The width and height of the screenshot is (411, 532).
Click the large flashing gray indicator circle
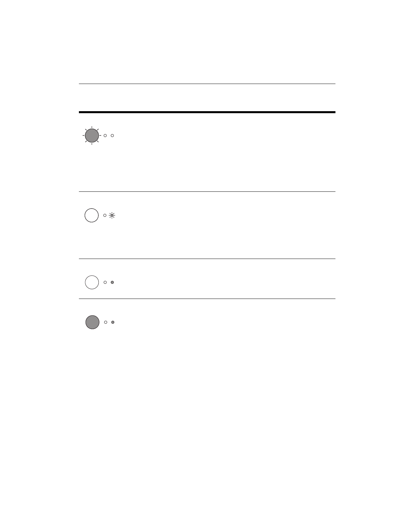[x=92, y=136]
